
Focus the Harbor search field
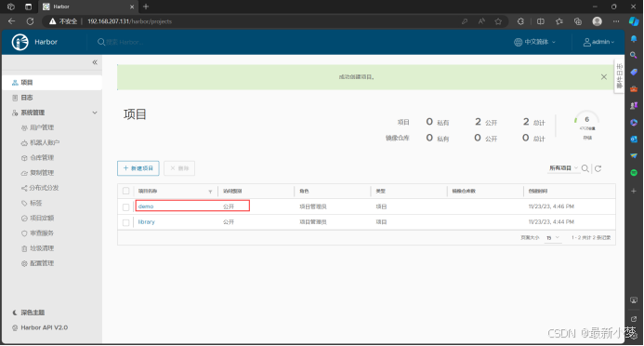125,42
